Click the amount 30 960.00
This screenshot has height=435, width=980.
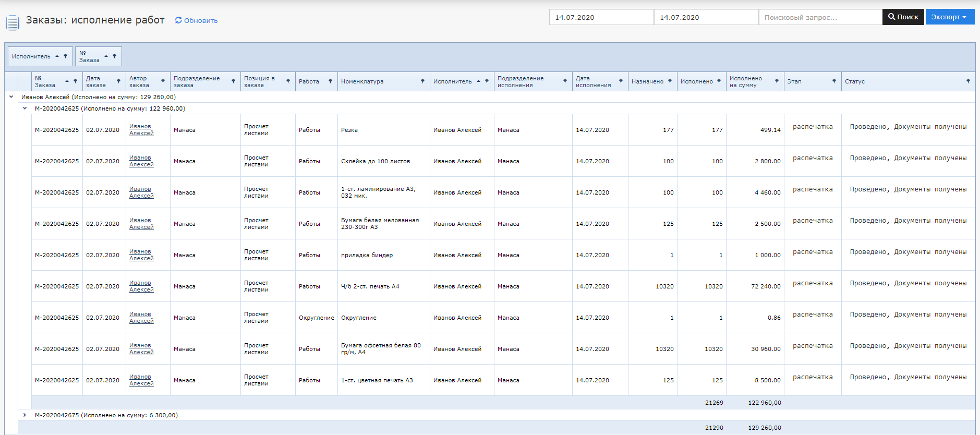click(766, 349)
